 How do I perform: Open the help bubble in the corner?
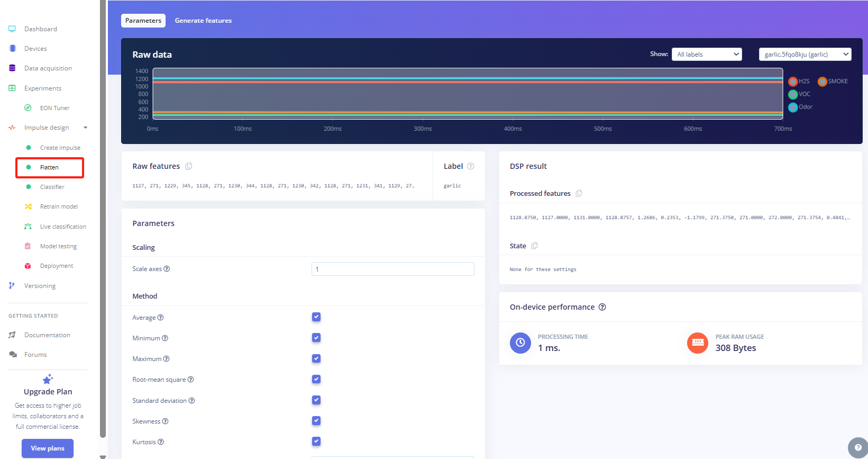point(858,448)
